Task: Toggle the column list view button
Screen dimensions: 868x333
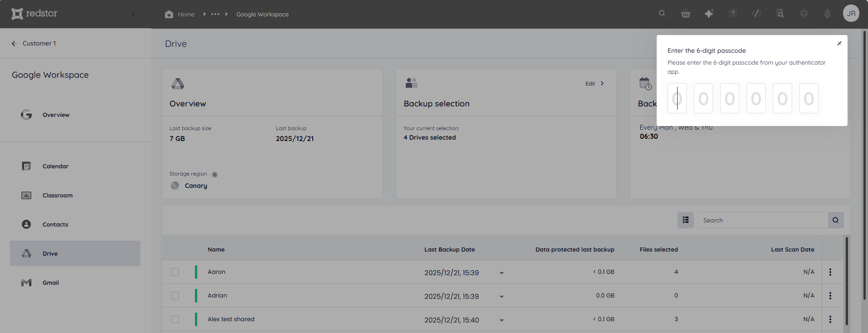Action: (686, 220)
